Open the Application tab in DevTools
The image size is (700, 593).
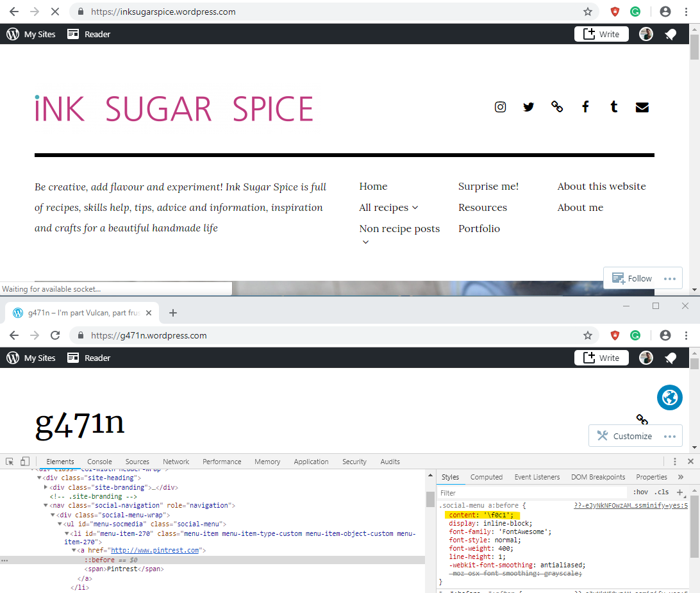pos(311,462)
